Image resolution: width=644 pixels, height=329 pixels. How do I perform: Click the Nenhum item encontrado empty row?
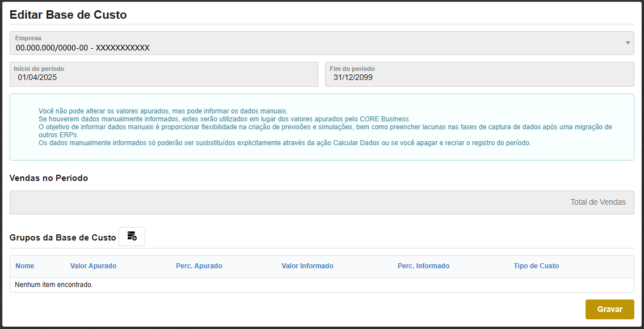point(54,285)
